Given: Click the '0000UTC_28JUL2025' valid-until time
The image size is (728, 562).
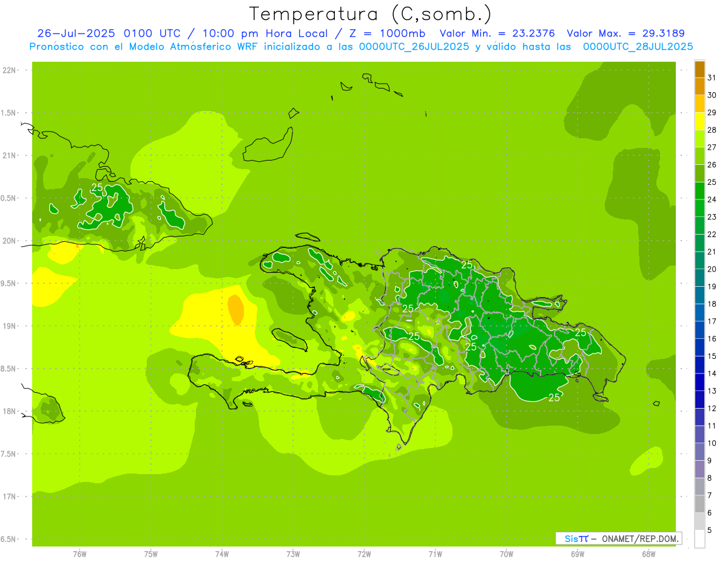Looking at the screenshot, I should pos(638,47).
